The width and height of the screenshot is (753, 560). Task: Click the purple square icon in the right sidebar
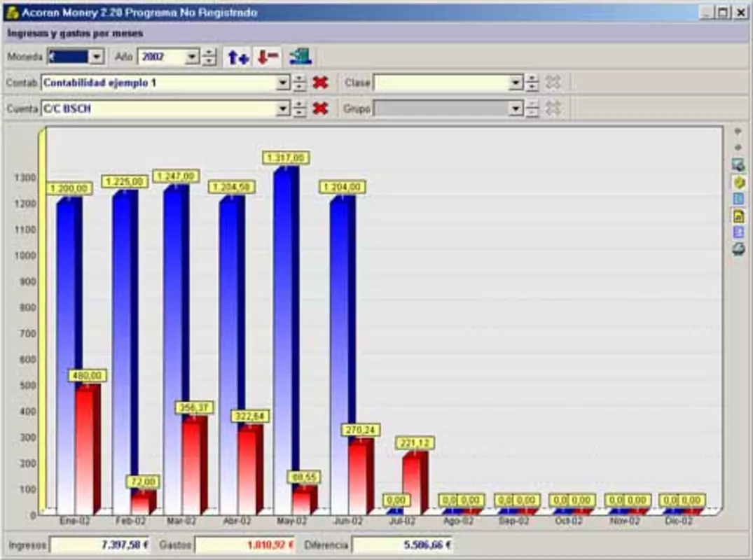coord(738,232)
